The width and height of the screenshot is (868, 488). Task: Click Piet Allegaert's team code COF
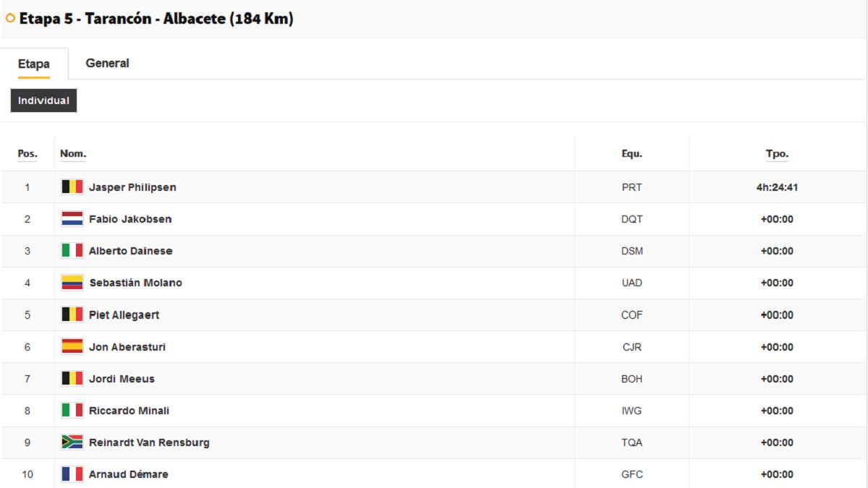632,315
